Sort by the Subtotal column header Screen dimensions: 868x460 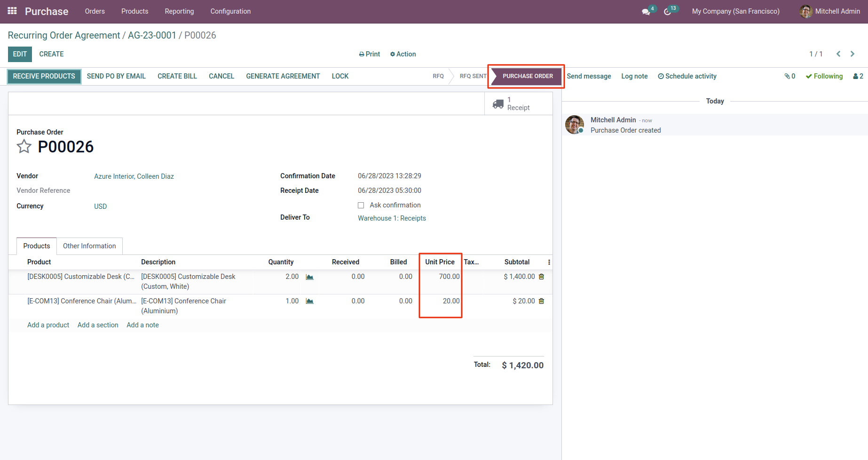517,262
